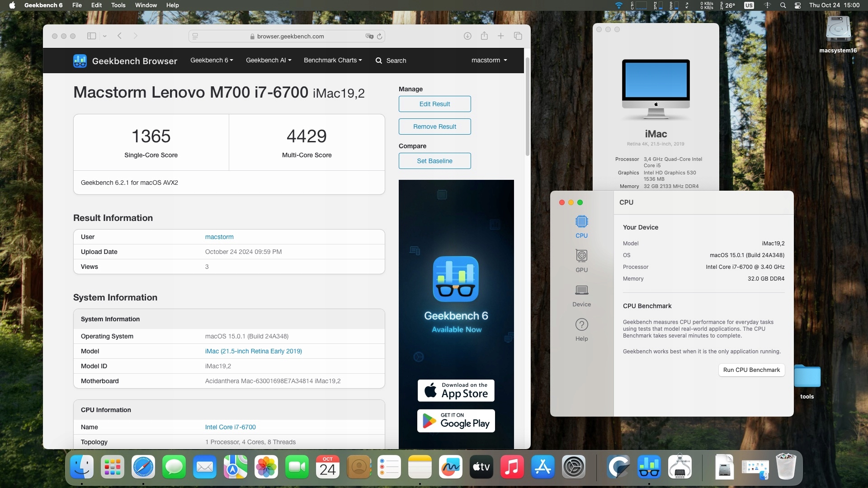Click Search in Geekbench navbar

[391, 61]
